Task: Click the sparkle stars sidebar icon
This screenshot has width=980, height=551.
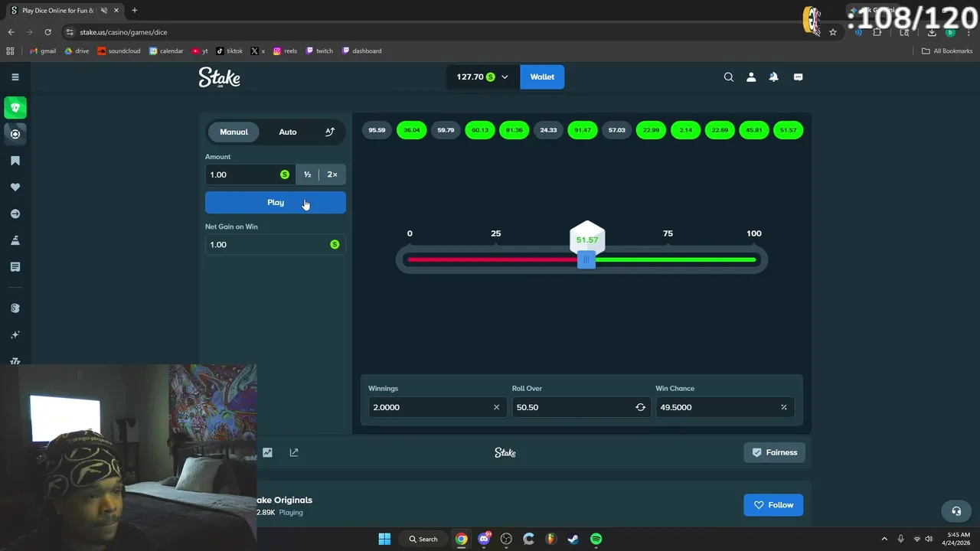Action: [15, 334]
